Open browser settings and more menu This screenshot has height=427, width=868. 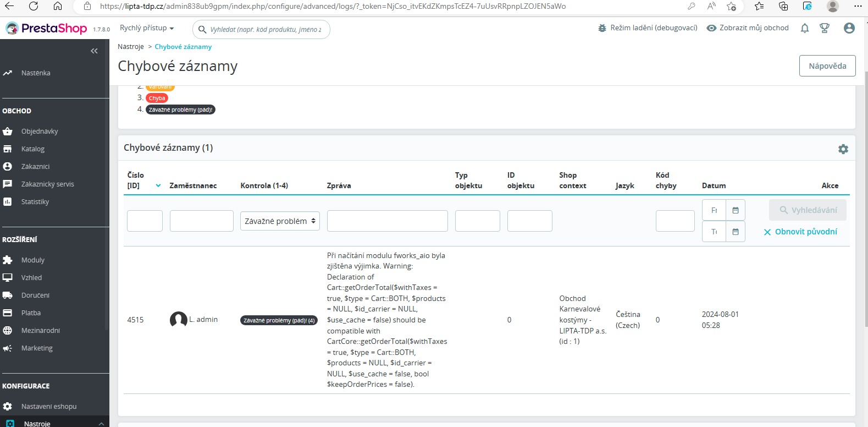click(858, 6)
